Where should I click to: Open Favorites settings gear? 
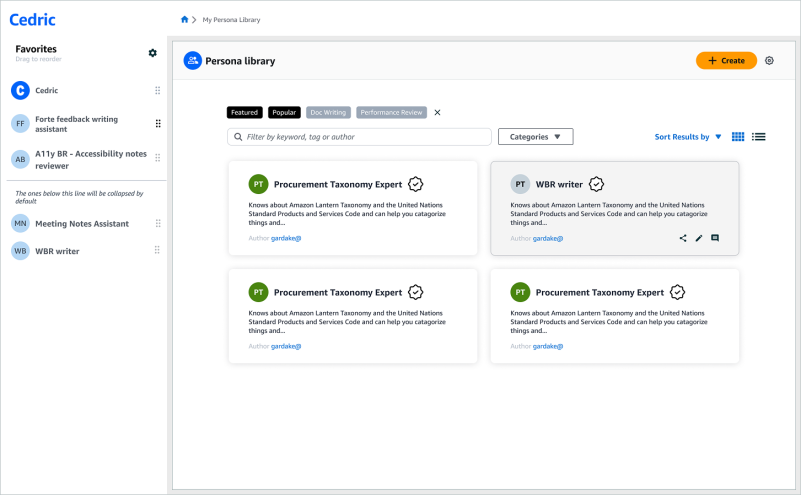[x=153, y=53]
